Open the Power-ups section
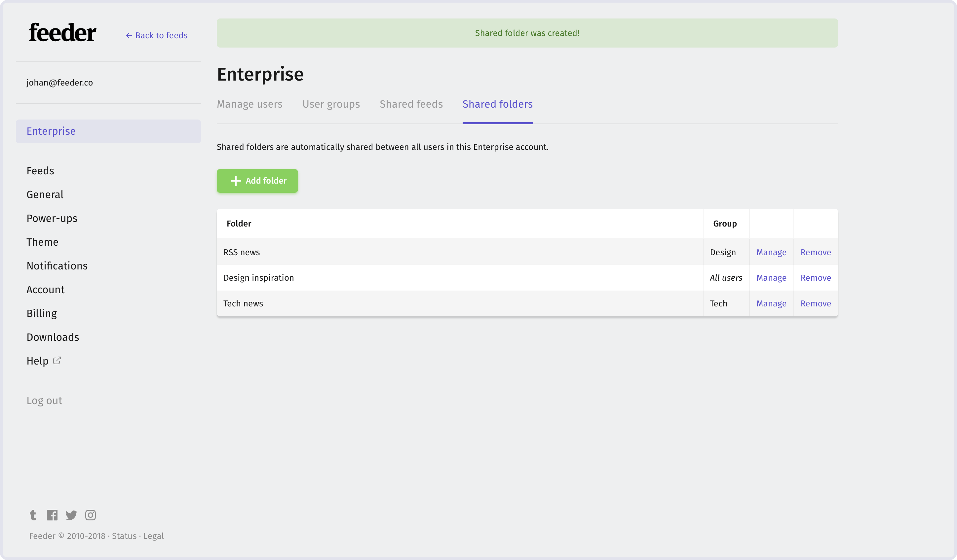The image size is (957, 560). [52, 219]
